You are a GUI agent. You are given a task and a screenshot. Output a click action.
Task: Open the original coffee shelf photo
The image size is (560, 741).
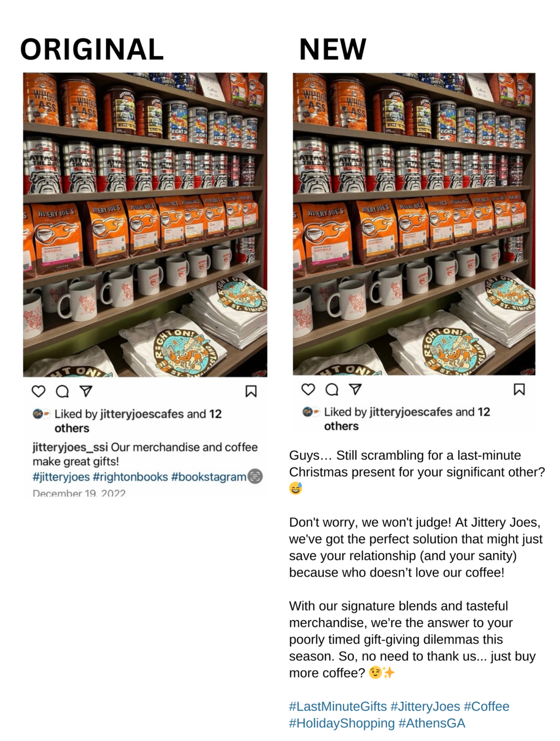[x=145, y=225]
